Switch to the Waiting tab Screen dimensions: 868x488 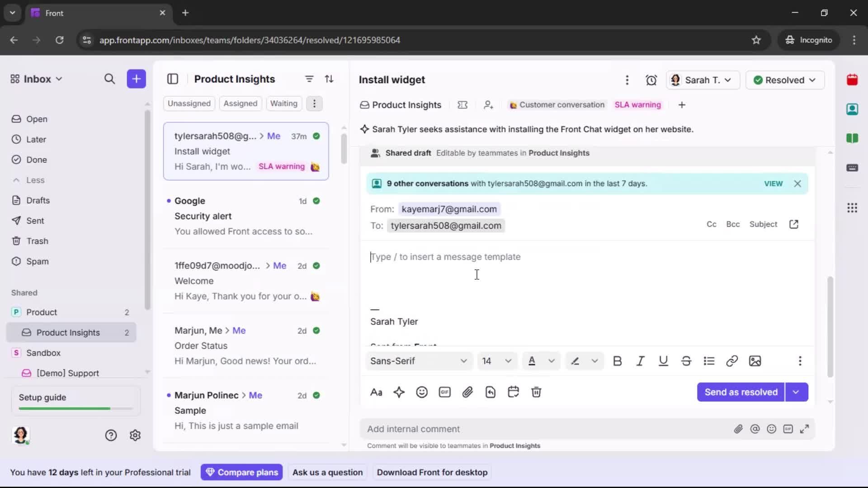click(284, 103)
